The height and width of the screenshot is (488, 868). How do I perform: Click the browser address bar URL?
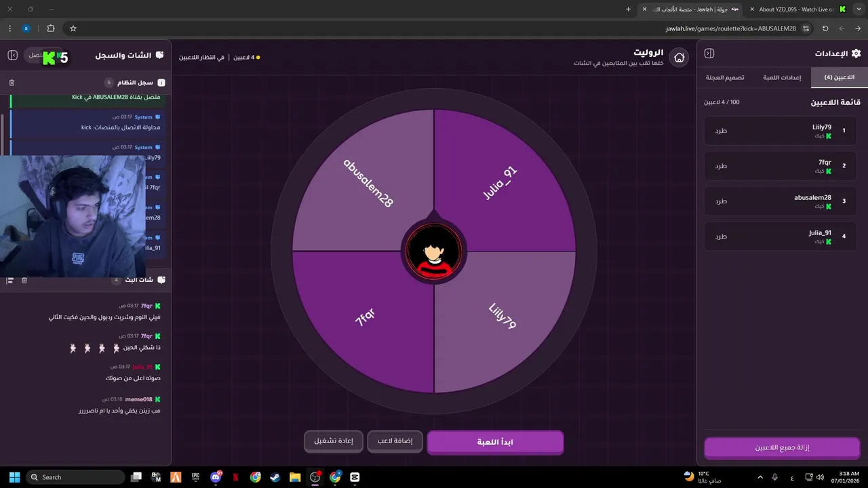(x=731, y=28)
